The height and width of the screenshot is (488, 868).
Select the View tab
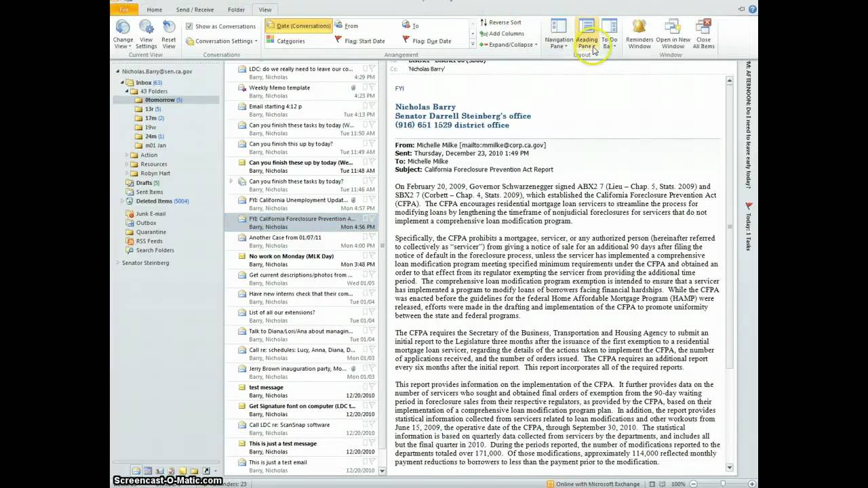tap(265, 9)
